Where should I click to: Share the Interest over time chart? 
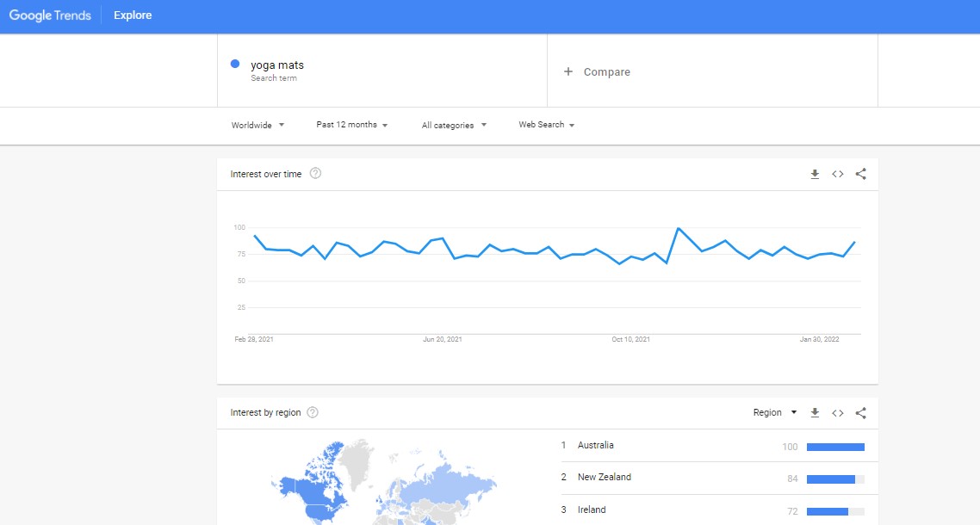[860, 175]
